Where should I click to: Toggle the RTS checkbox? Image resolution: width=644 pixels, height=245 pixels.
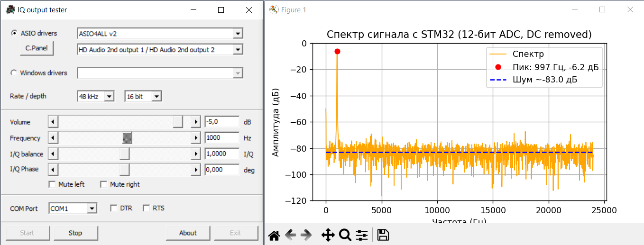[146, 208]
